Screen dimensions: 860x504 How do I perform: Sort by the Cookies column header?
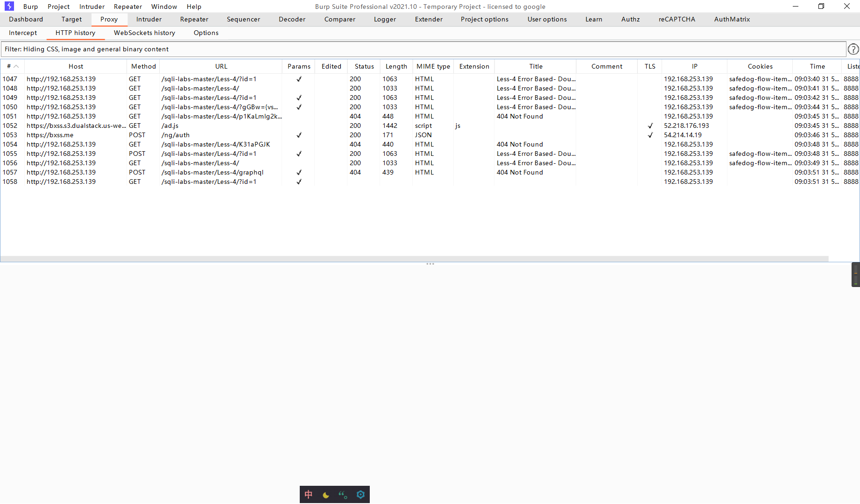pyautogui.click(x=760, y=66)
